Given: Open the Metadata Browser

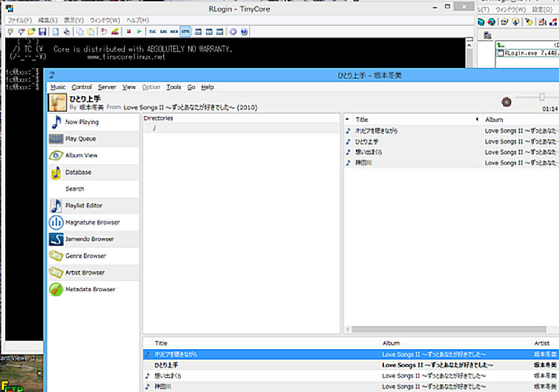Looking at the screenshot, I should [90, 289].
